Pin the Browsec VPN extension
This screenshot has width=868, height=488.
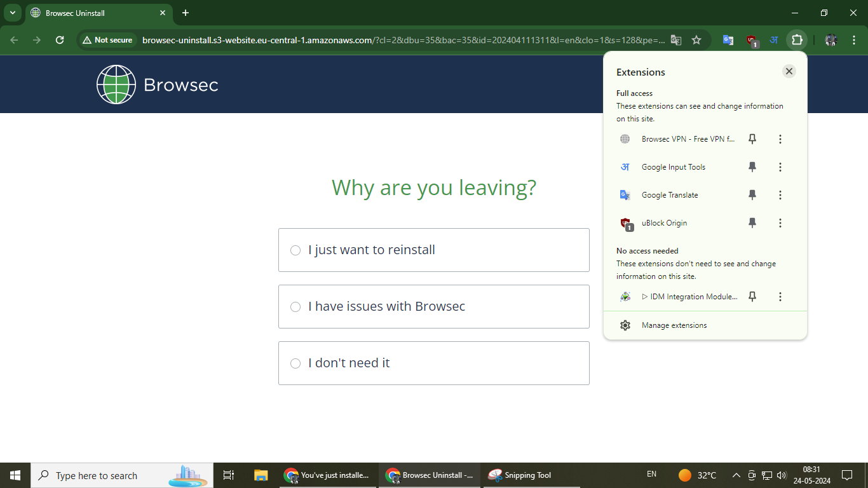point(752,139)
